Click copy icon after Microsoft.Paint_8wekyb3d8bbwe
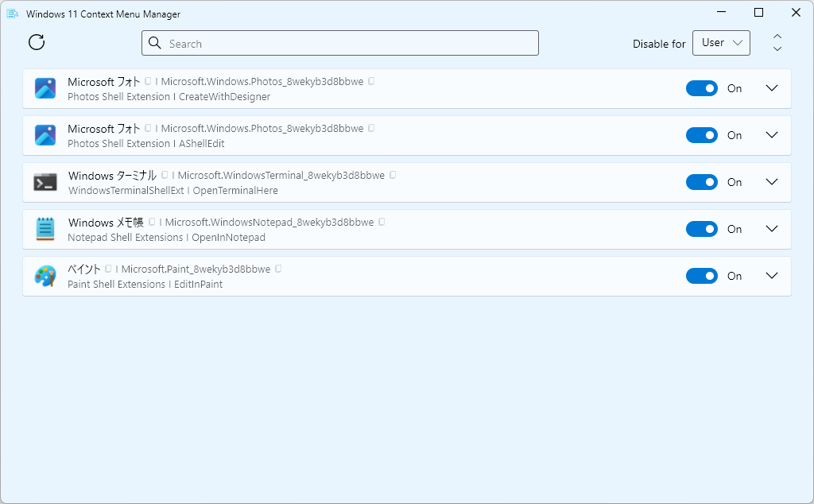Screen dimensions: 814x504 [279, 269]
